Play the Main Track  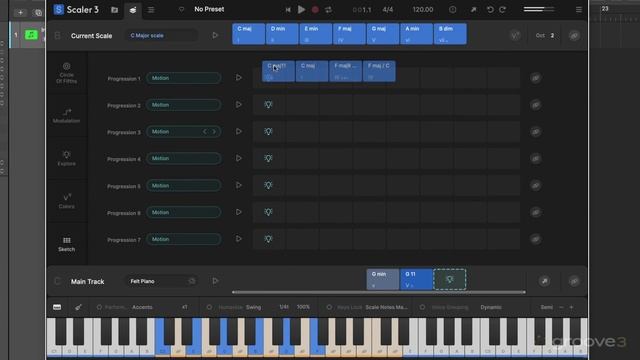(x=215, y=281)
